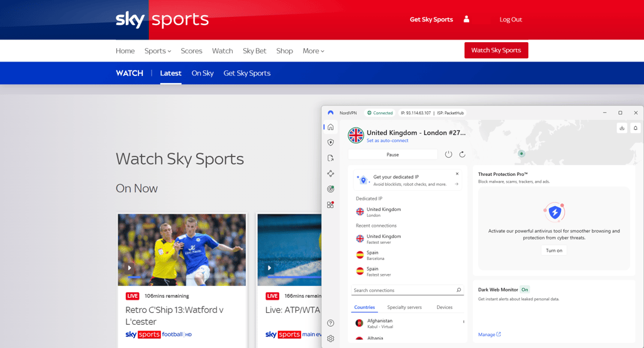The height and width of the screenshot is (348, 644).
Task: Click the disconnect power icon
Action: pos(448,155)
